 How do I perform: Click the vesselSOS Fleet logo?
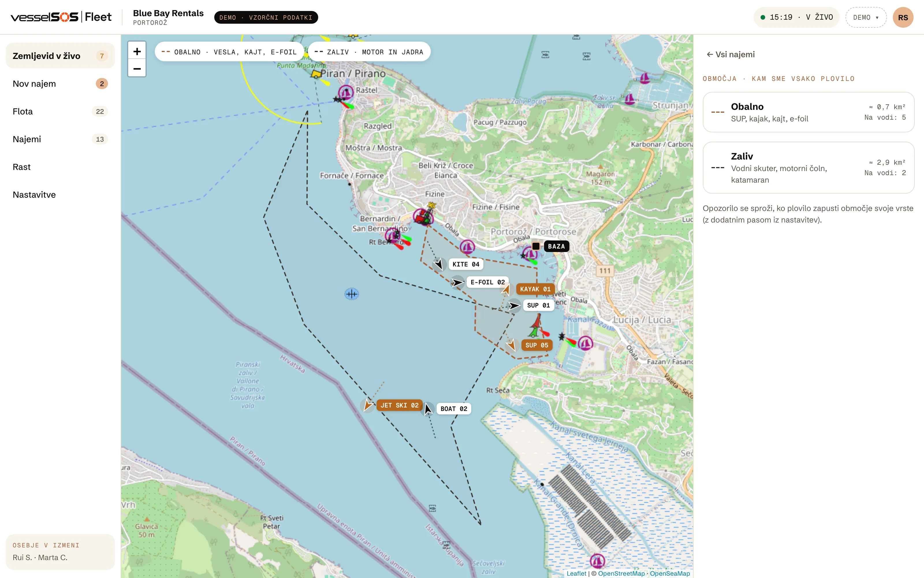61,17
